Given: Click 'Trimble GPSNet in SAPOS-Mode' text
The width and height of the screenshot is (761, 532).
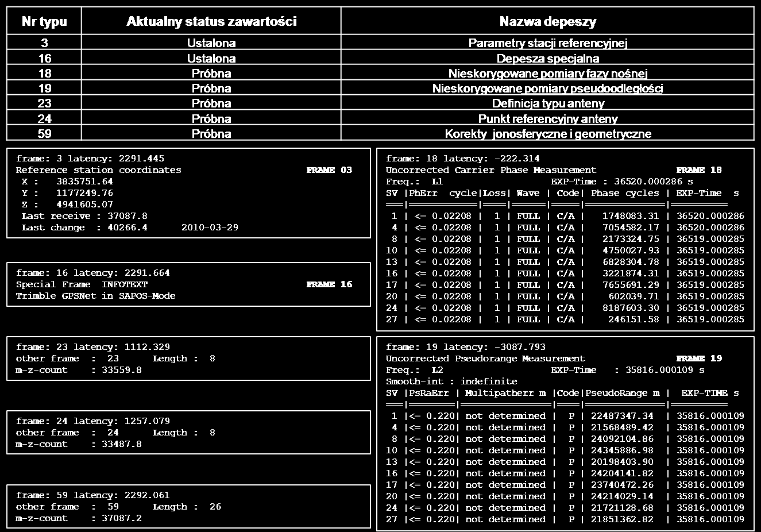Looking at the screenshot, I should [95, 296].
